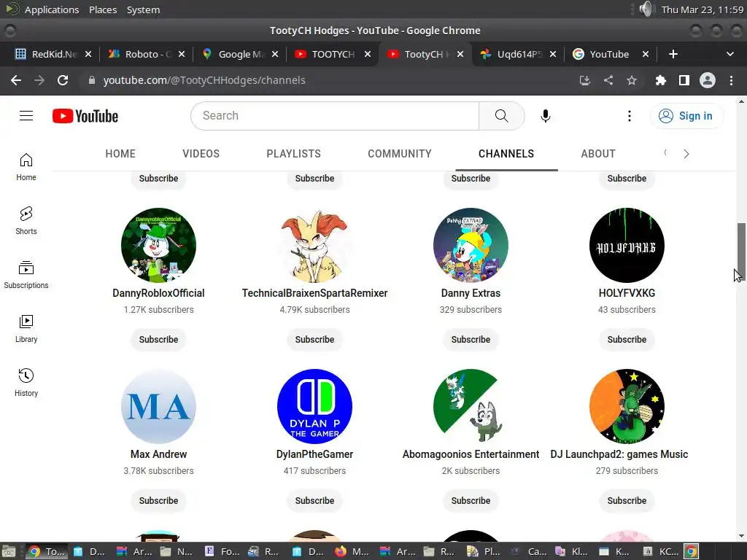Open HOLYFVXKG channel avatar
The image size is (747, 560).
(x=627, y=245)
